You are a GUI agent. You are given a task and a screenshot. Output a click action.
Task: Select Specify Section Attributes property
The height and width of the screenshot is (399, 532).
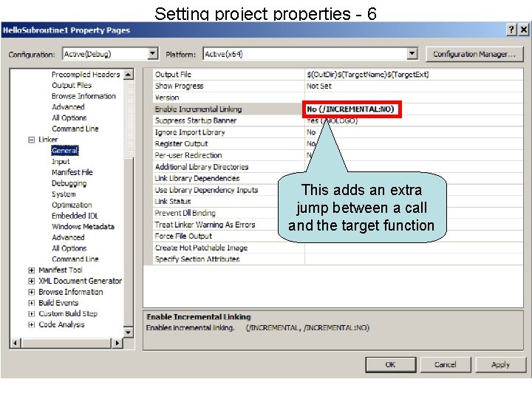pyautogui.click(x=338, y=259)
